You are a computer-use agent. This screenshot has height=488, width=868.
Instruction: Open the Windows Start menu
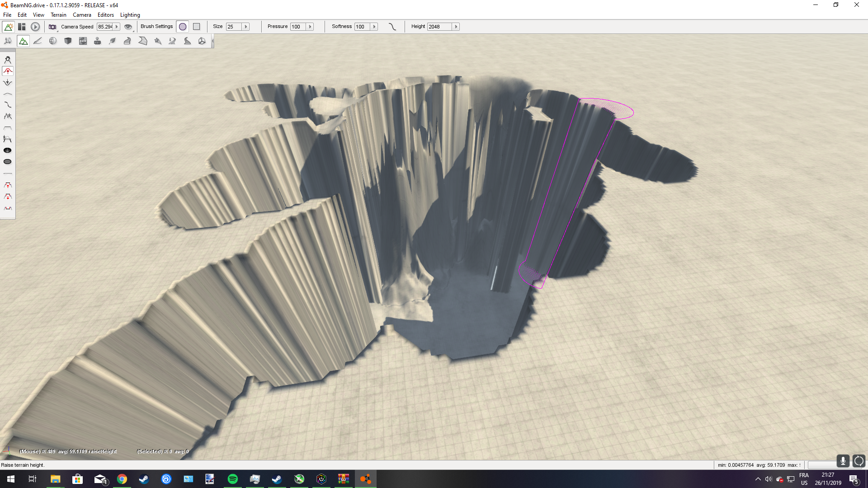(x=11, y=479)
